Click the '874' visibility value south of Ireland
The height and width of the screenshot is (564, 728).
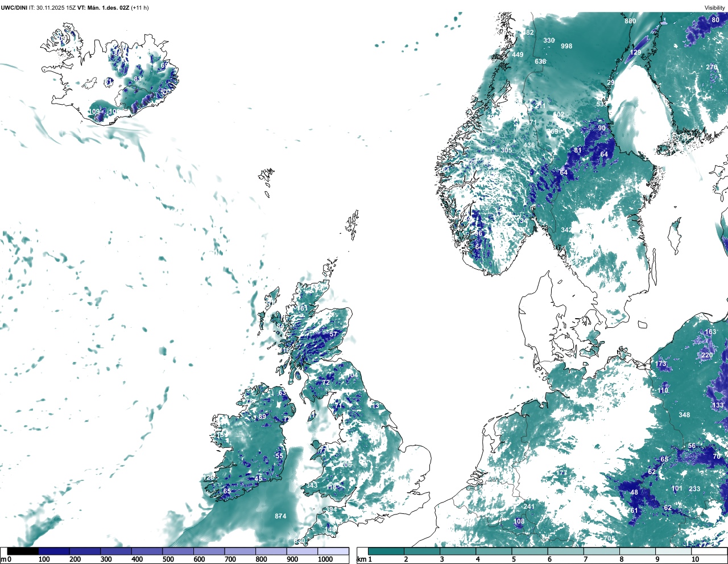[280, 516]
